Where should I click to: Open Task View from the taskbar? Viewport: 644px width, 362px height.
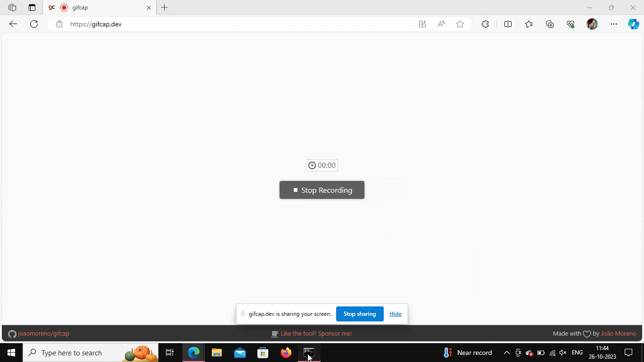point(170,353)
